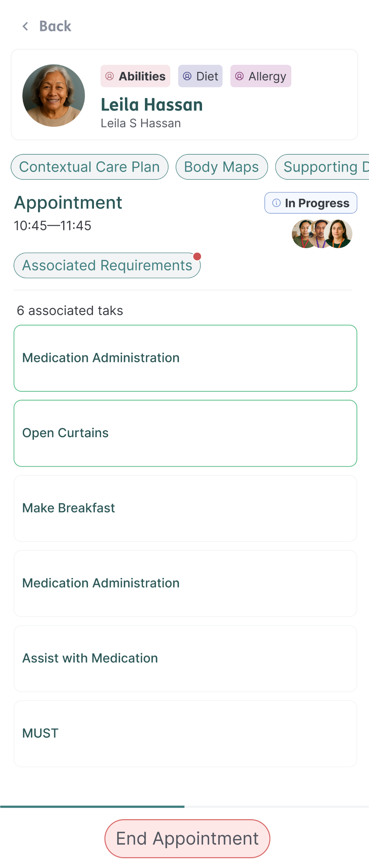Expand the Assist with Medication task
This screenshot has height=868, width=369.
(185, 658)
